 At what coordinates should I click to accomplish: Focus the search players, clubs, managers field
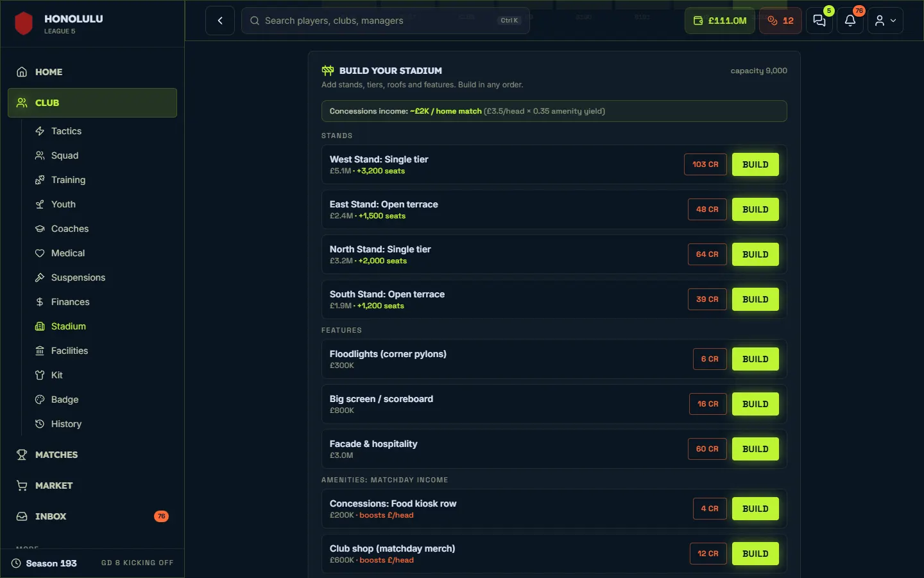[x=385, y=21]
